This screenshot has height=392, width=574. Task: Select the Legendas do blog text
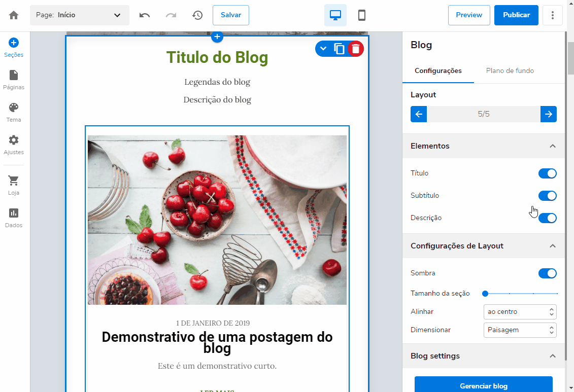(x=217, y=82)
